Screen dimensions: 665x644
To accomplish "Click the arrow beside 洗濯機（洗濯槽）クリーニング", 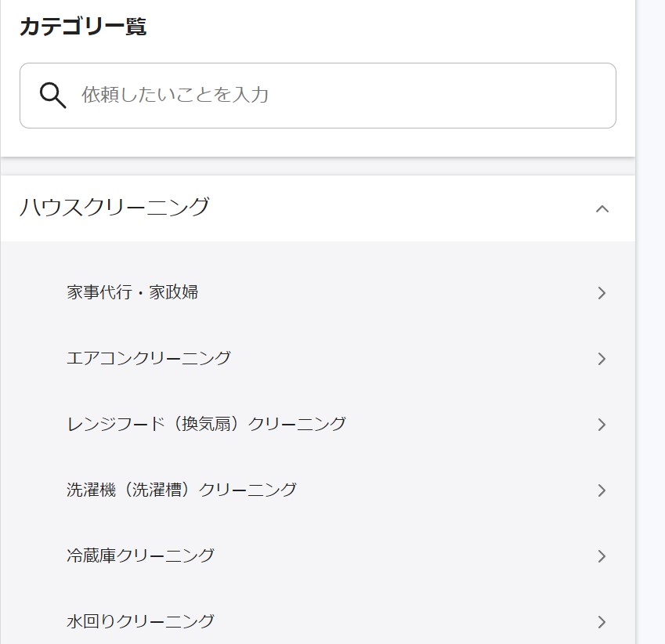I will (x=602, y=490).
